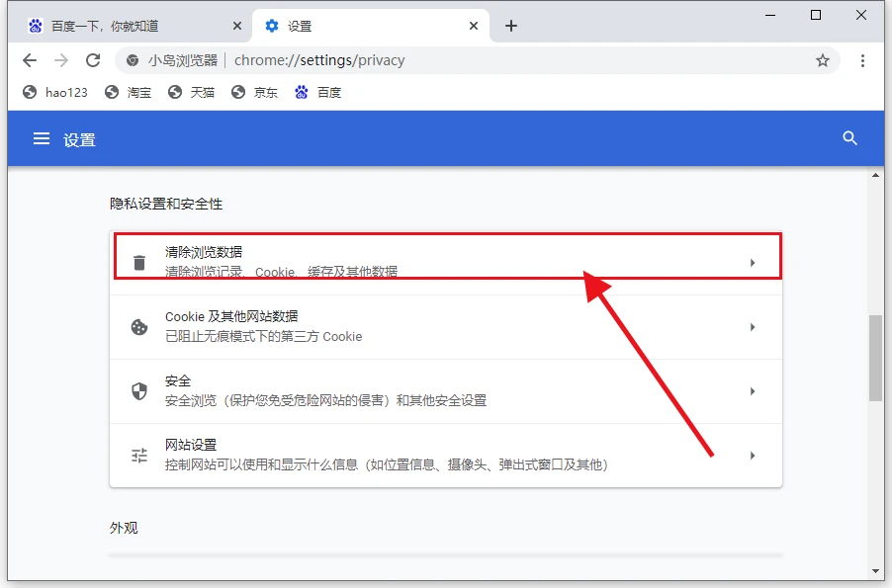Screen dimensions: 892x588
Task: Open the 安全 settings entry
Action: pyautogui.click(x=446, y=391)
